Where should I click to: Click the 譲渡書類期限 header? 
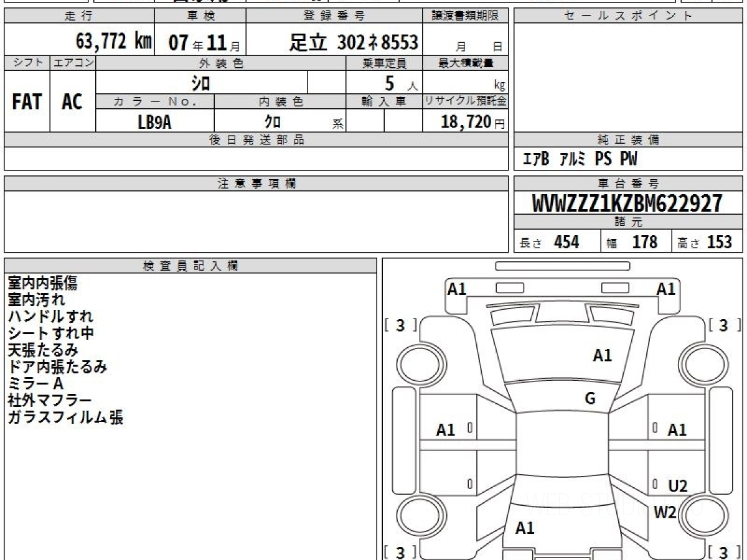pos(466,16)
